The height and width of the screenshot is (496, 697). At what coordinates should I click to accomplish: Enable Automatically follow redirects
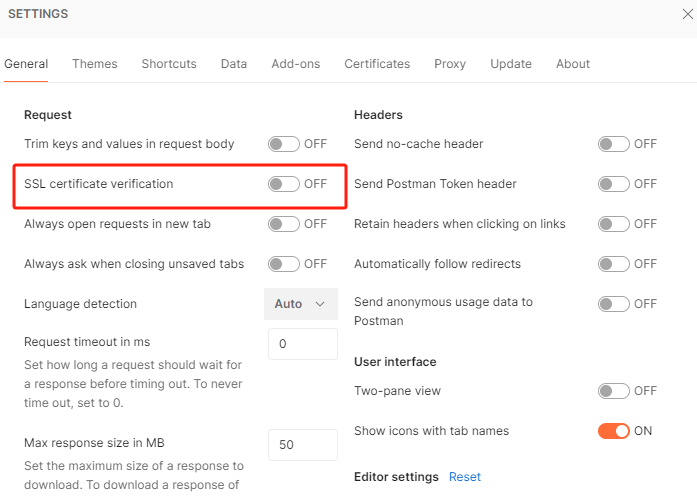[614, 264]
